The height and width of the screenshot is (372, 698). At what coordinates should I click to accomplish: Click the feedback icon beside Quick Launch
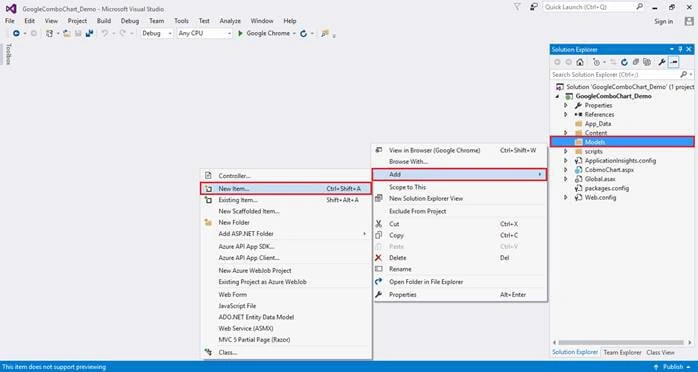[x=533, y=7]
